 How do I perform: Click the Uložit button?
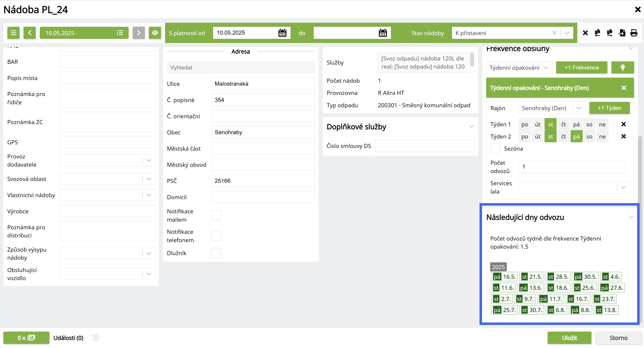pos(569,338)
